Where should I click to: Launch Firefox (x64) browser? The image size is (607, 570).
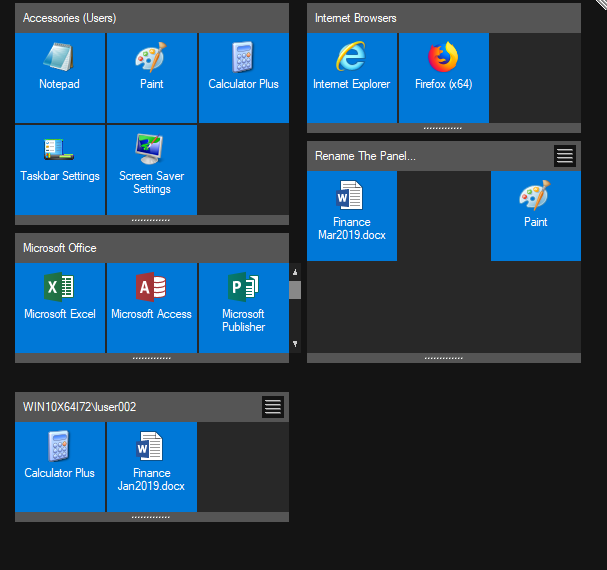444,68
